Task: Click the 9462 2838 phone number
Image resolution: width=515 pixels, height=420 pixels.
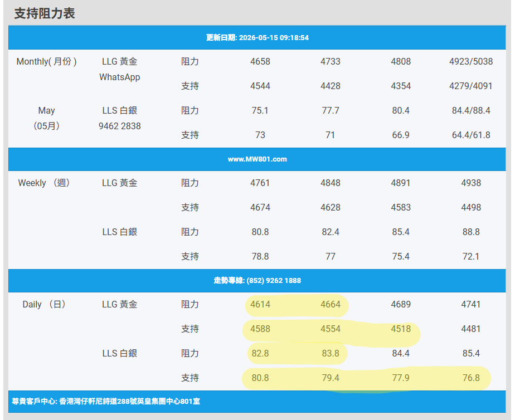Action: [x=119, y=126]
